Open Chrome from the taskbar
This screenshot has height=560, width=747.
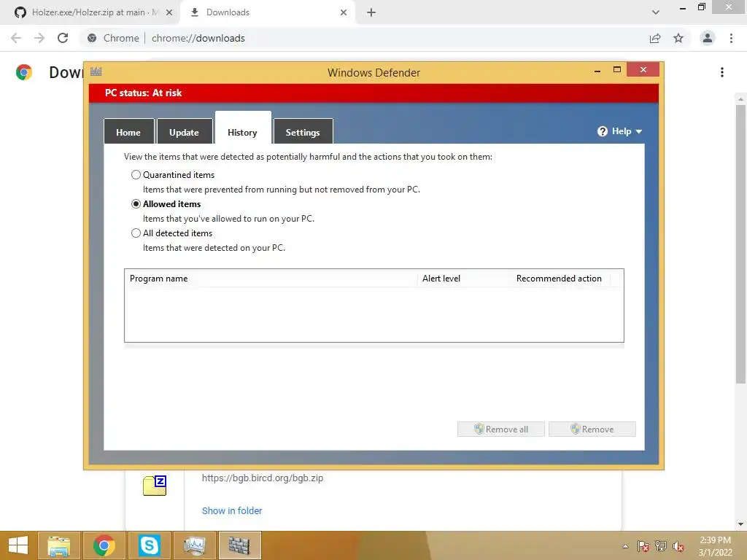click(x=104, y=545)
